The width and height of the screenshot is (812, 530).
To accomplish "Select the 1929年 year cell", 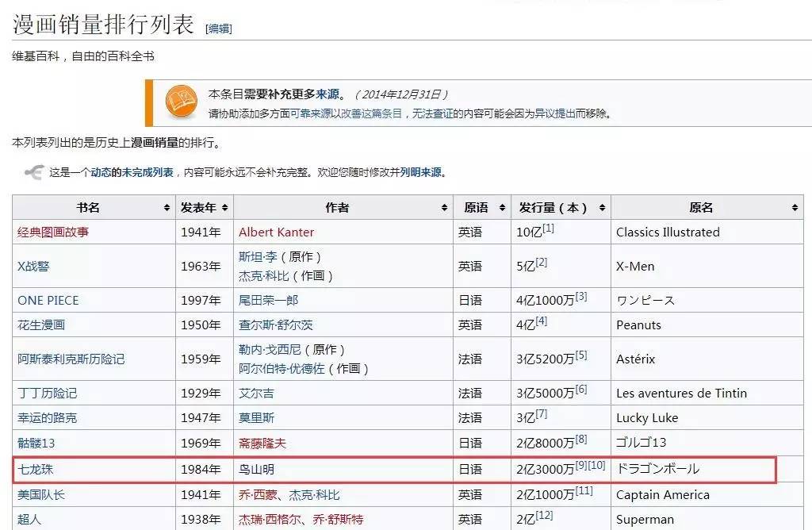I will click(201, 394).
